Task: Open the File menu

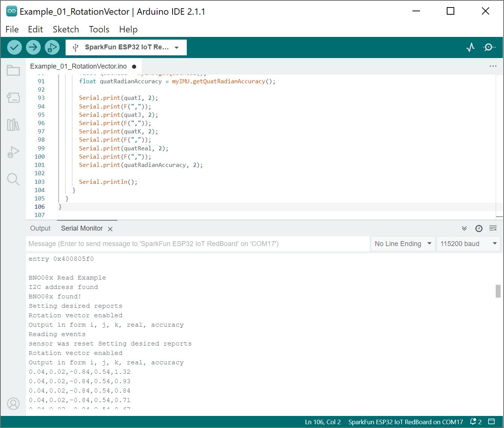Action: tap(12, 29)
